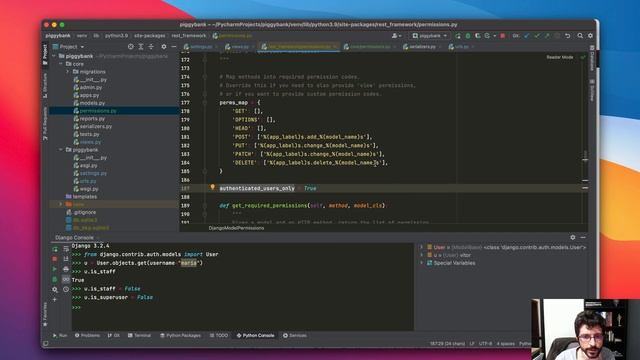Stop the running process with red square
This screenshot has height=360, width=640.
[x=502, y=36]
